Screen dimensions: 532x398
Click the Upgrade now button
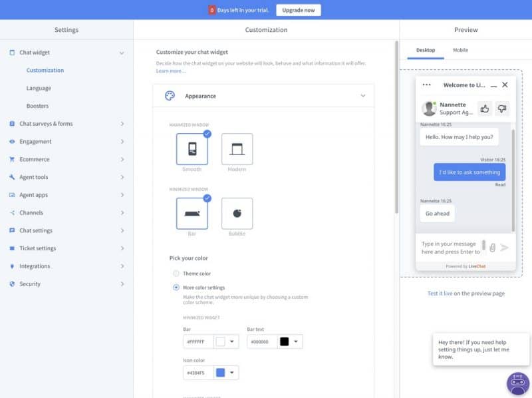click(299, 10)
